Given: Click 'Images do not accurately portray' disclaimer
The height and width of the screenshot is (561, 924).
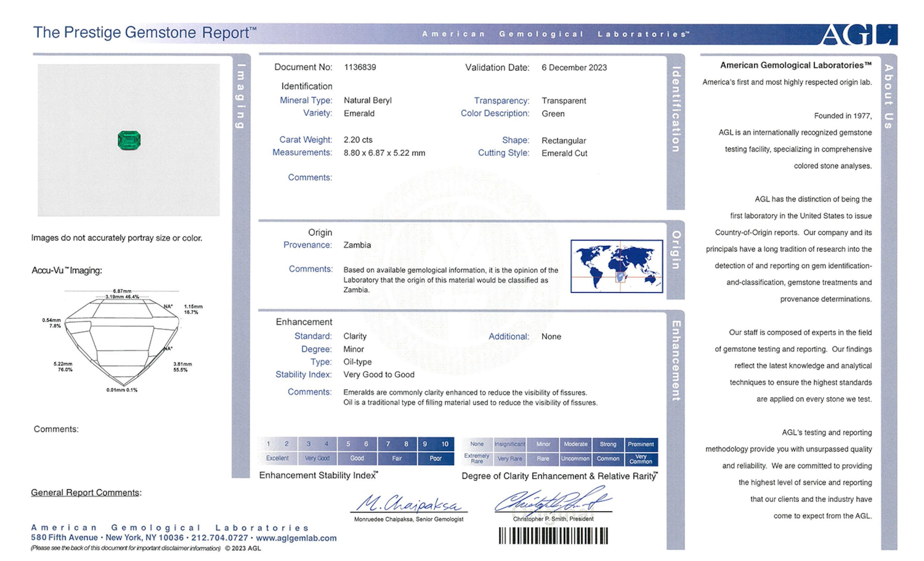Looking at the screenshot, I should 117,238.
